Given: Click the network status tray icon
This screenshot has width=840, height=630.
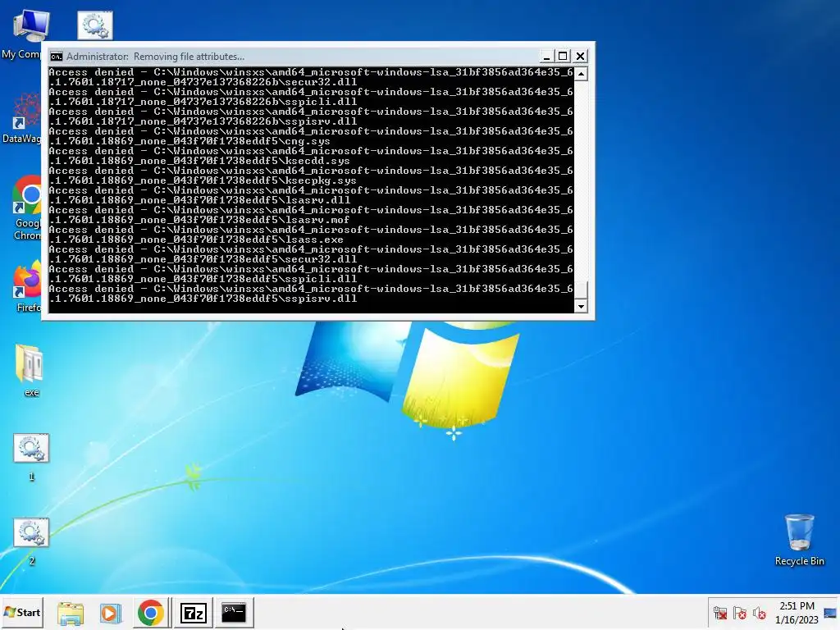Looking at the screenshot, I should (x=720, y=613).
